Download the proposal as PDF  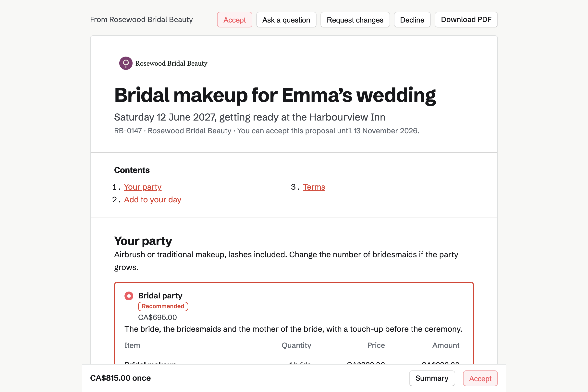(x=466, y=20)
